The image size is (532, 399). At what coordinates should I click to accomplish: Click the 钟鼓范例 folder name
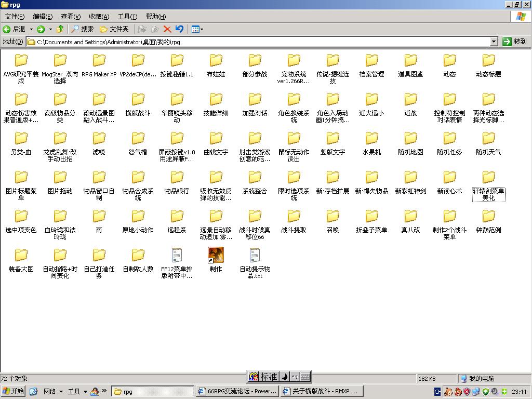tap(488, 230)
